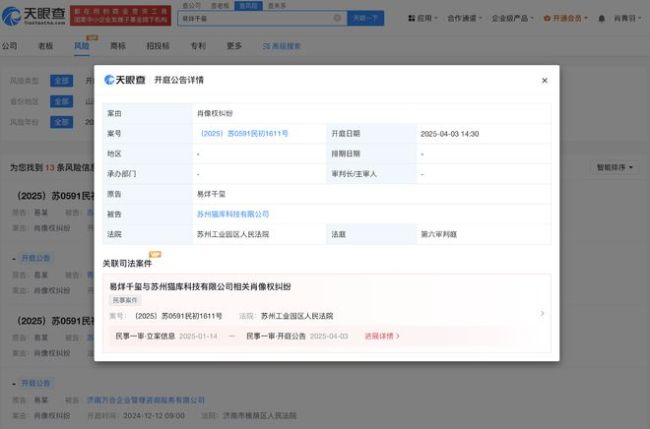Close the 开庭公告详情 dialog
The width and height of the screenshot is (650, 429).
pos(544,80)
